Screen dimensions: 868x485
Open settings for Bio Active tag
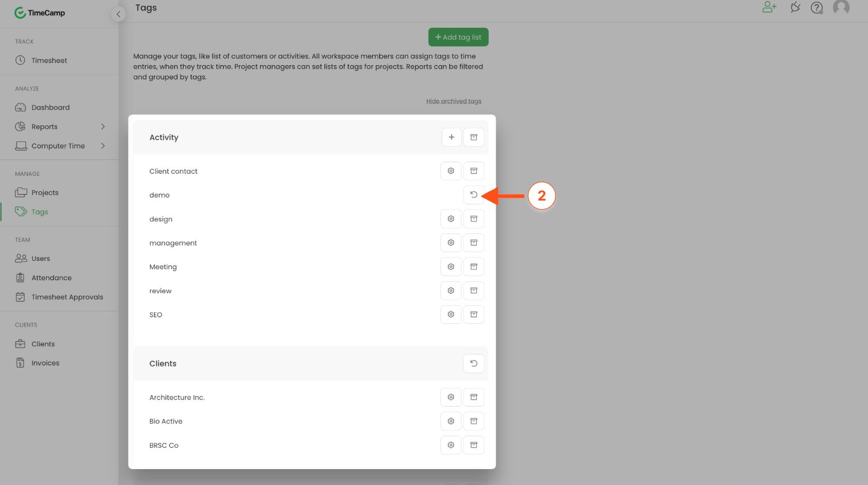tap(450, 421)
